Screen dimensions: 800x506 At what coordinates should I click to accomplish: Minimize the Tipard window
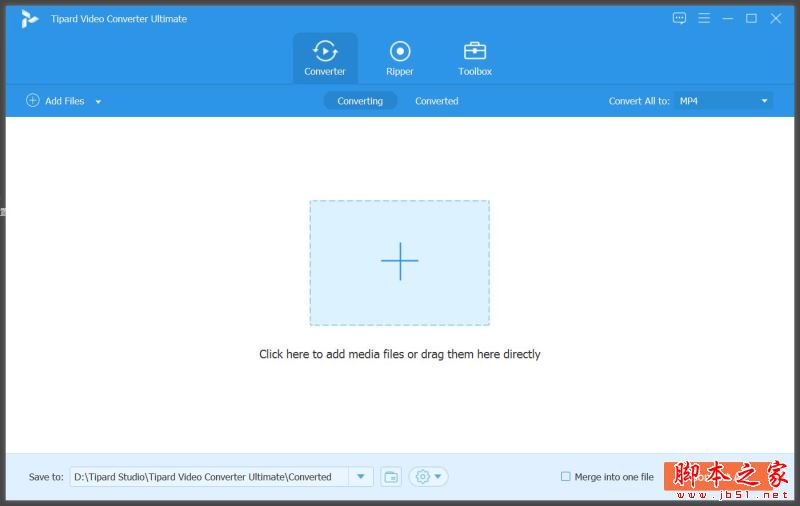(x=728, y=19)
